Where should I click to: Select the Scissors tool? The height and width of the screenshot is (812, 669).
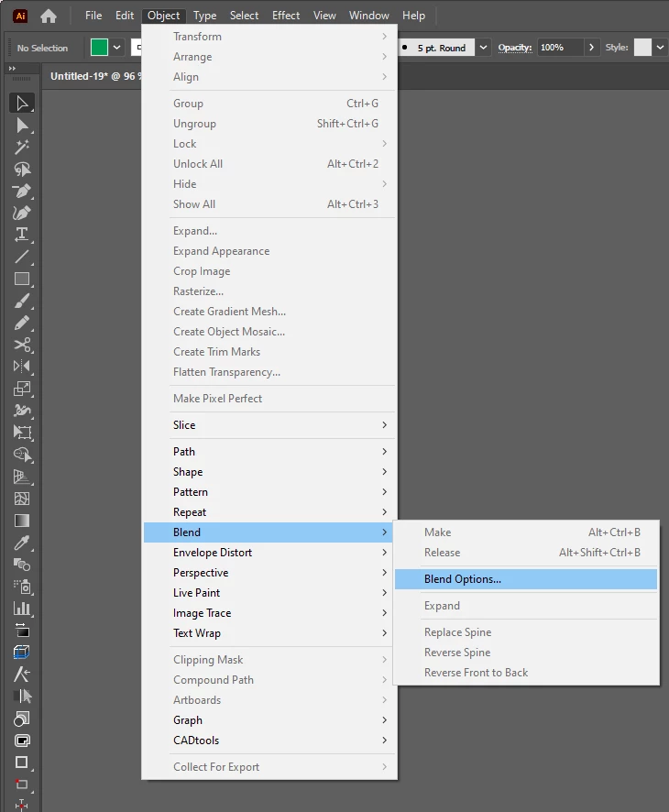click(x=22, y=345)
